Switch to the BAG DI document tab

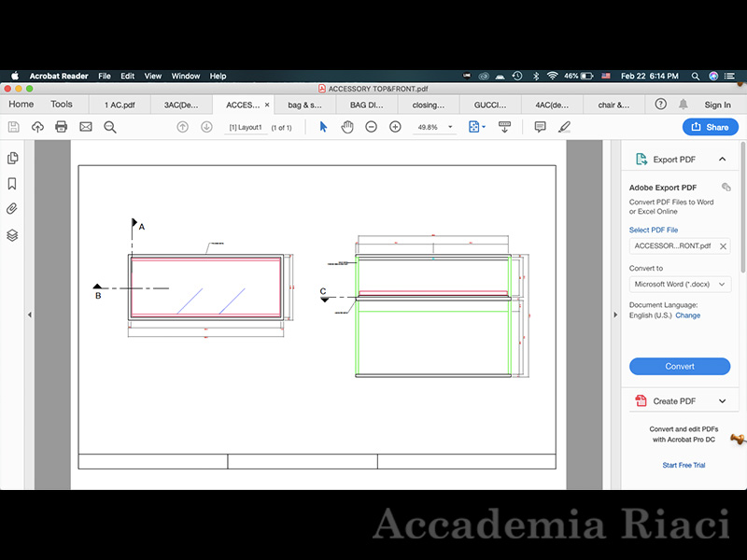(366, 105)
